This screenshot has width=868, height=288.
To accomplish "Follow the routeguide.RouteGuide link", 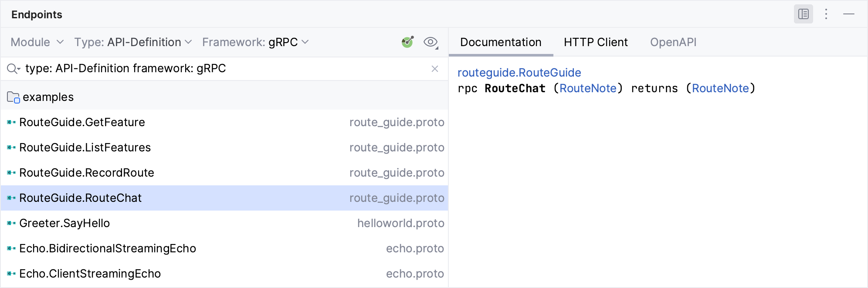I will coord(519,73).
